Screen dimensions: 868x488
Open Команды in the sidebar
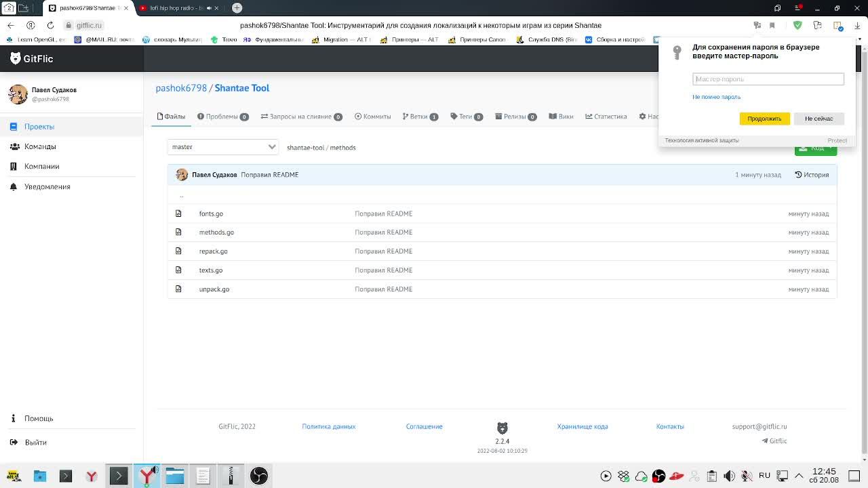pos(40,146)
